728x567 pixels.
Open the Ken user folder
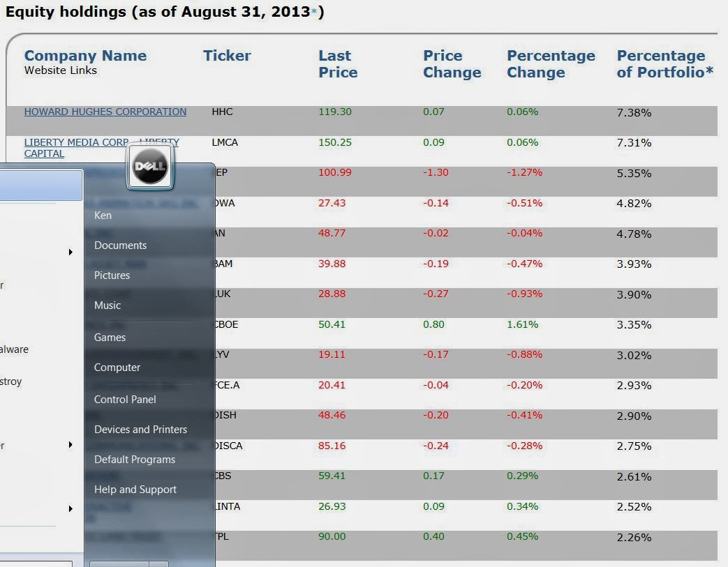103,216
